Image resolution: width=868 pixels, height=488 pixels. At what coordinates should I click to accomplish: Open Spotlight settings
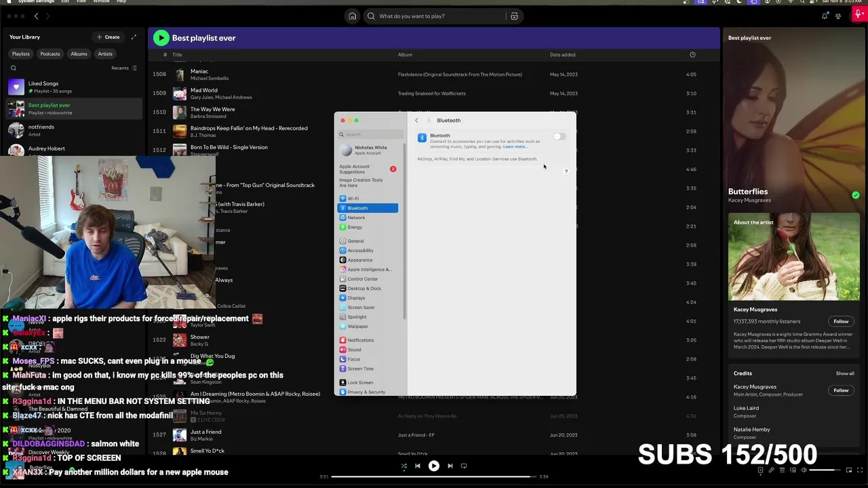point(368,317)
